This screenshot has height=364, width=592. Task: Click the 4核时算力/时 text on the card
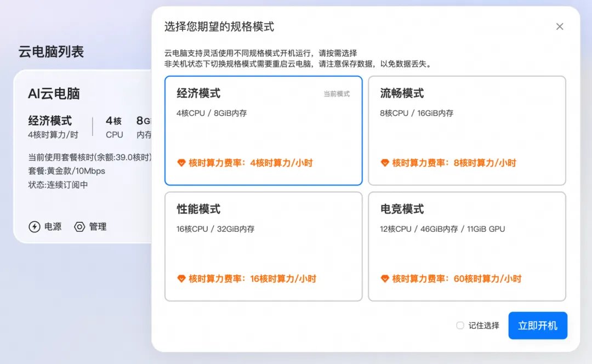tap(53, 134)
